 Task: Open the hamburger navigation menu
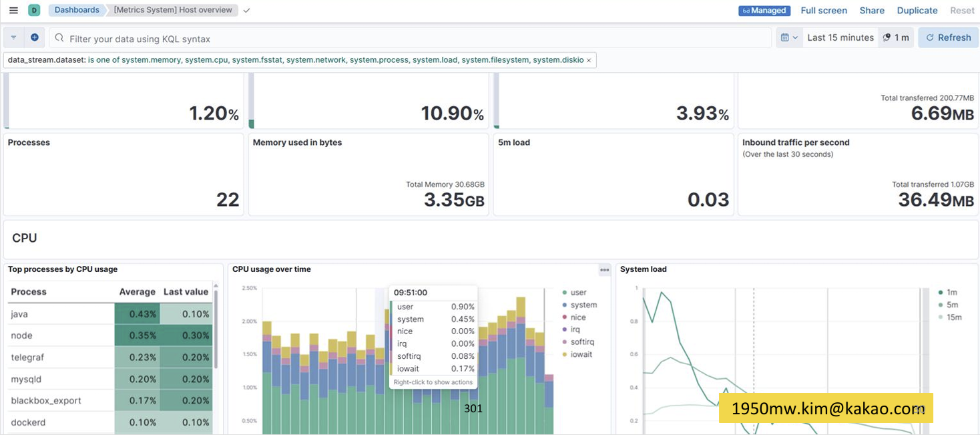tap(13, 10)
